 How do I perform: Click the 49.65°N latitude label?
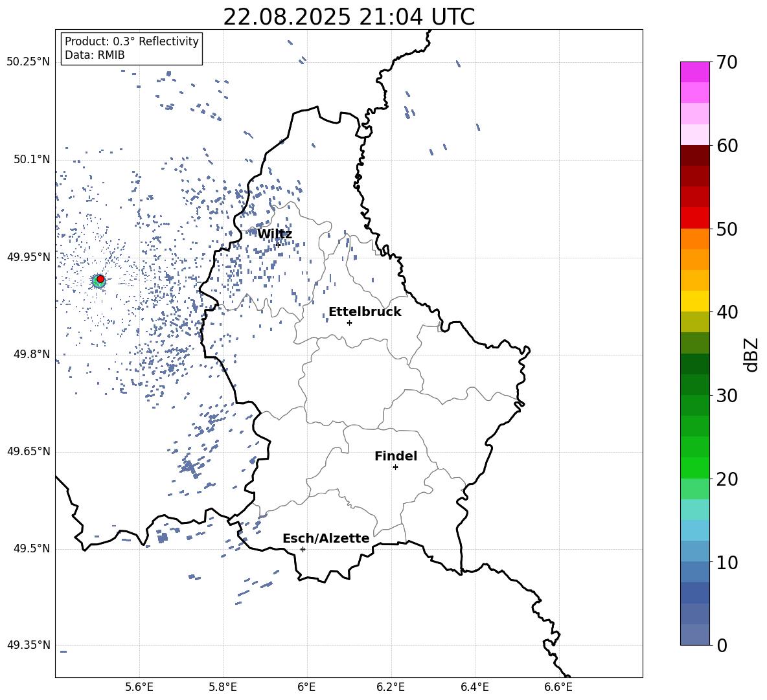pos(29,451)
